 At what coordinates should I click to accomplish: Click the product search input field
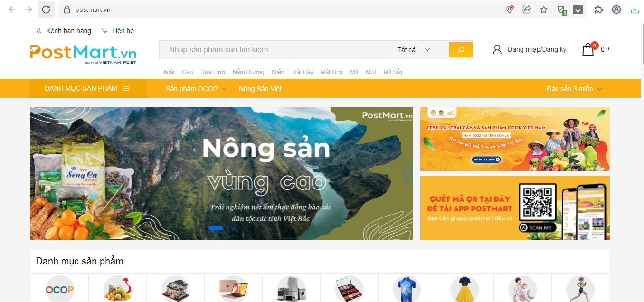[x=275, y=49]
